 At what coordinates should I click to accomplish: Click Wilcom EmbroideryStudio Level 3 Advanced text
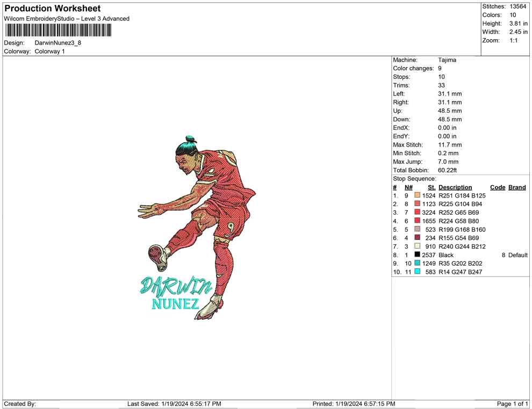pyautogui.click(x=67, y=19)
